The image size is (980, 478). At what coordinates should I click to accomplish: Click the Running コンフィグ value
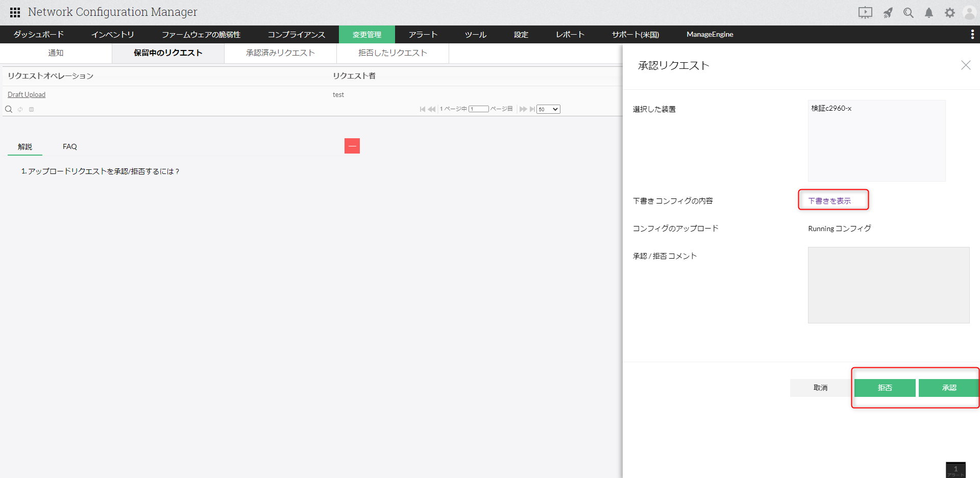tap(840, 229)
